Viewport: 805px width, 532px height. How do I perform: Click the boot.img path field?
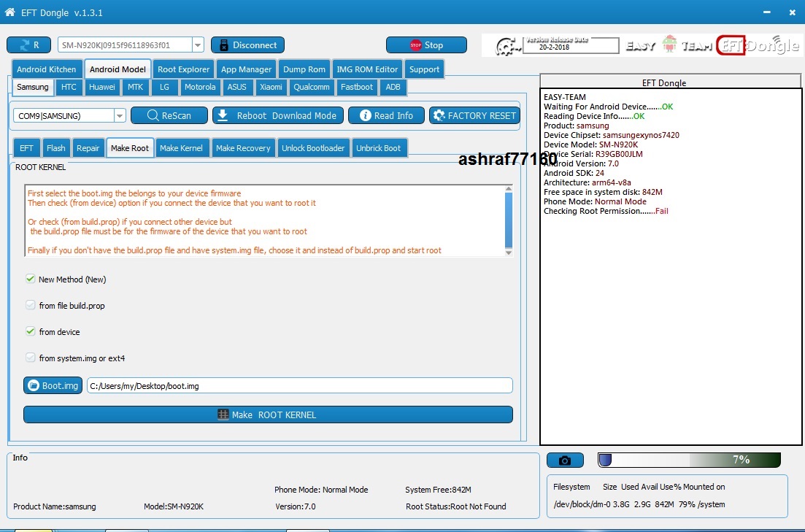[300, 385]
